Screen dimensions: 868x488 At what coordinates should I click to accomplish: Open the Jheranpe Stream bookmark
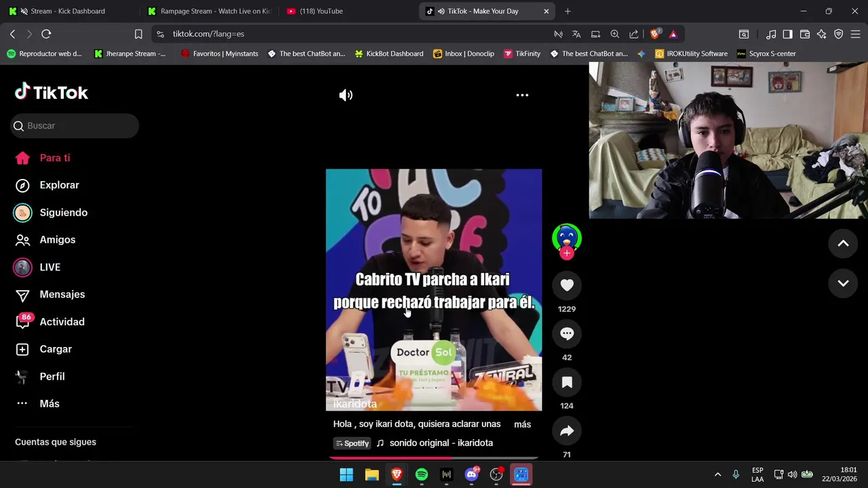point(130,54)
